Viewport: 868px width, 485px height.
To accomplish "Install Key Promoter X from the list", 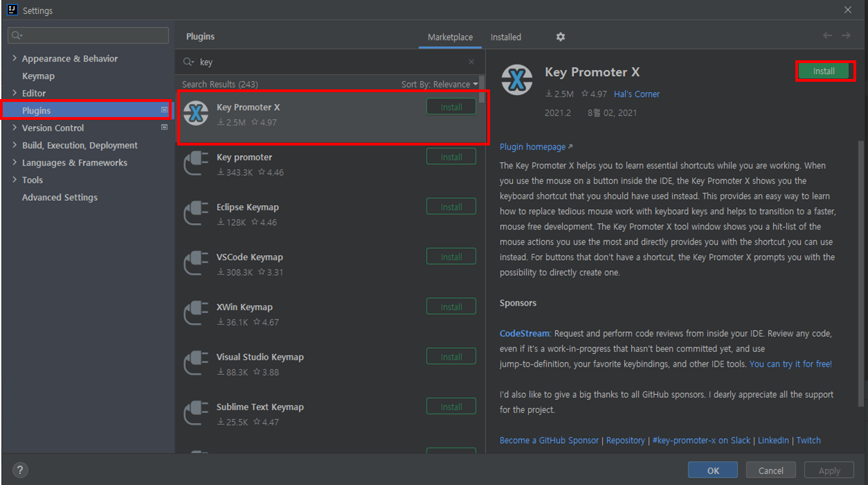I will point(451,107).
